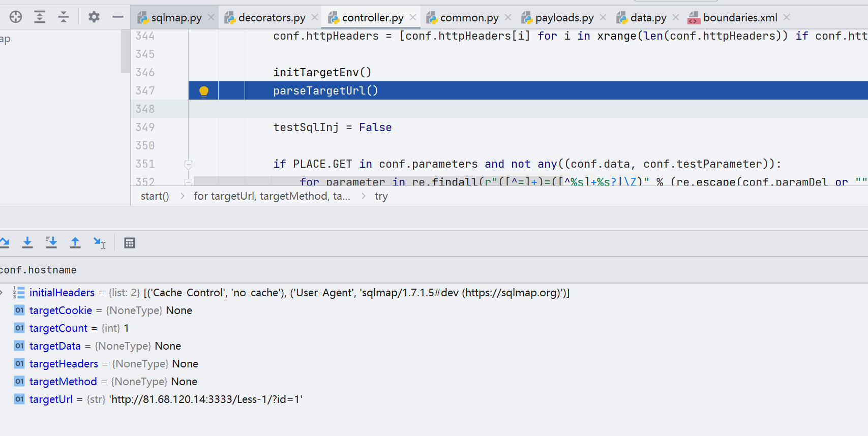Viewport: 868px width, 436px height.
Task: Click the locate/select opened file icon
Action: tap(16, 17)
